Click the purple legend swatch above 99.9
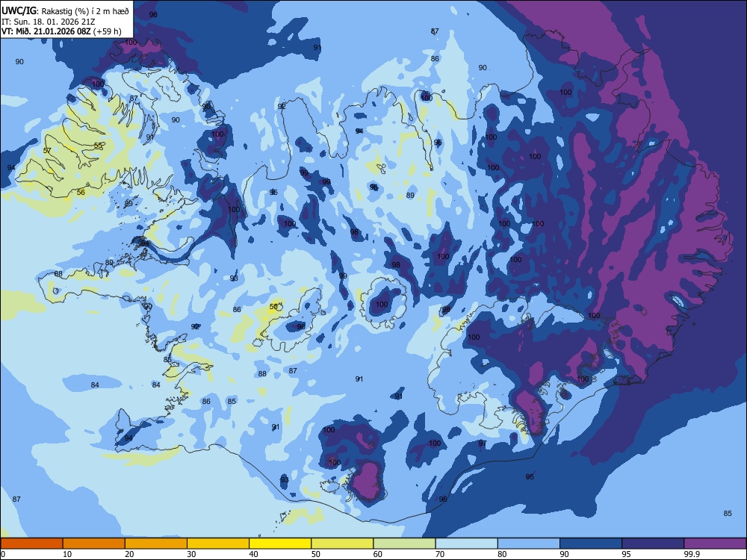The width and height of the screenshot is (747, 560). 715,544
